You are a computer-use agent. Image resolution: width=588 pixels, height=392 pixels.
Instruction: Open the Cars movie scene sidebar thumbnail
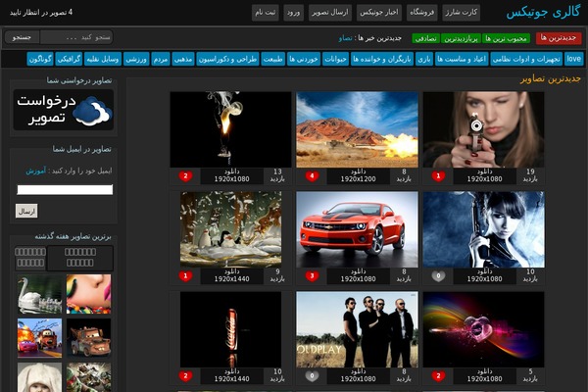coord(40,338)
